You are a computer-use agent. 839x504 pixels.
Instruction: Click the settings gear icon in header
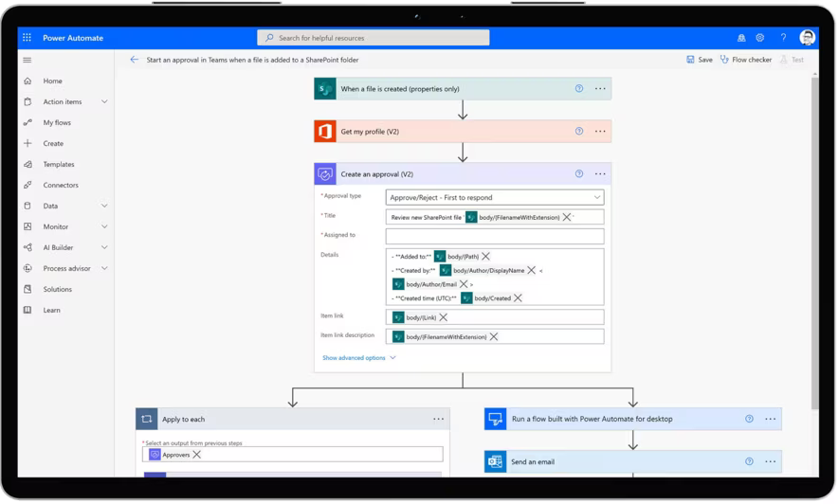[x=759, y=38]
